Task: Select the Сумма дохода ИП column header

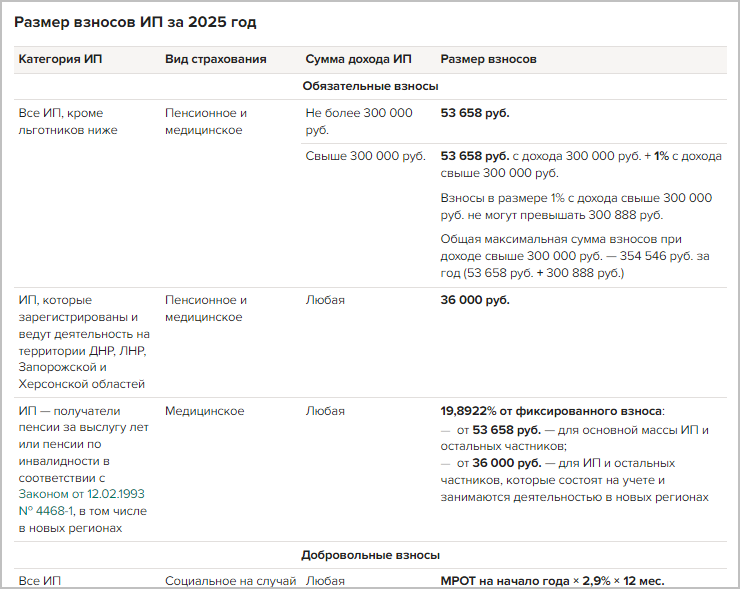Action: [358, 60]
